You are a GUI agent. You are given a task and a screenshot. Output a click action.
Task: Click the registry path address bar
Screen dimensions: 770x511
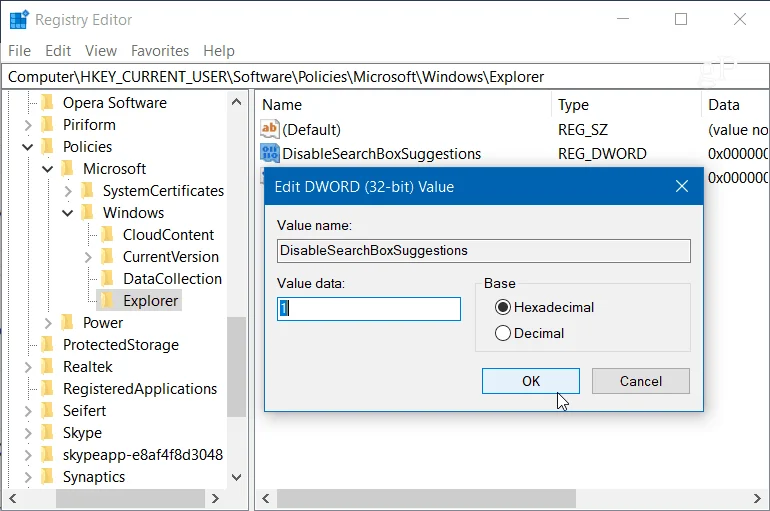coord(385,77)
